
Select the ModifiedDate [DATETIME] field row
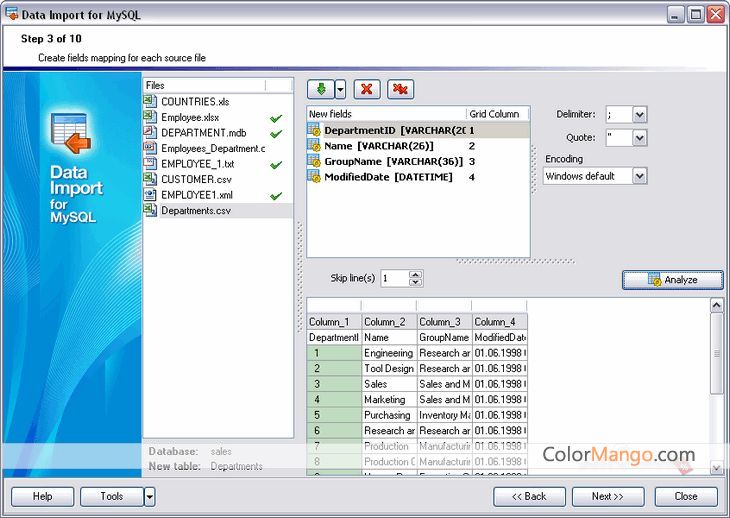point(418,177)
